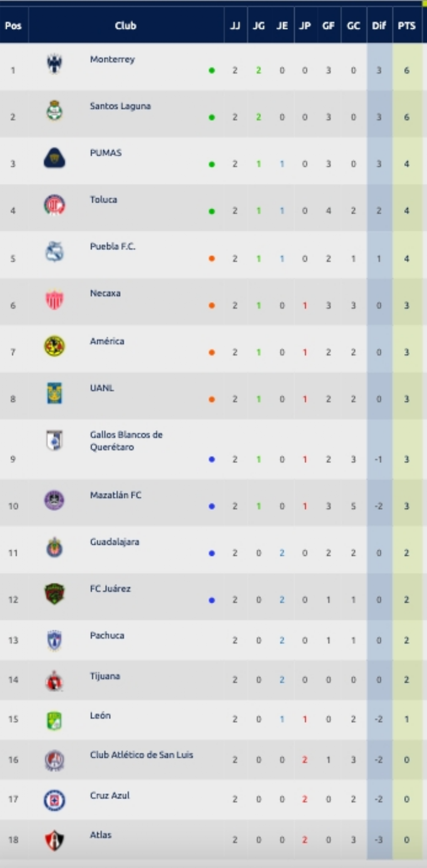
Task: Select the UANL Tigres logo
Action: pyautogui.click(x=54, y=393)
